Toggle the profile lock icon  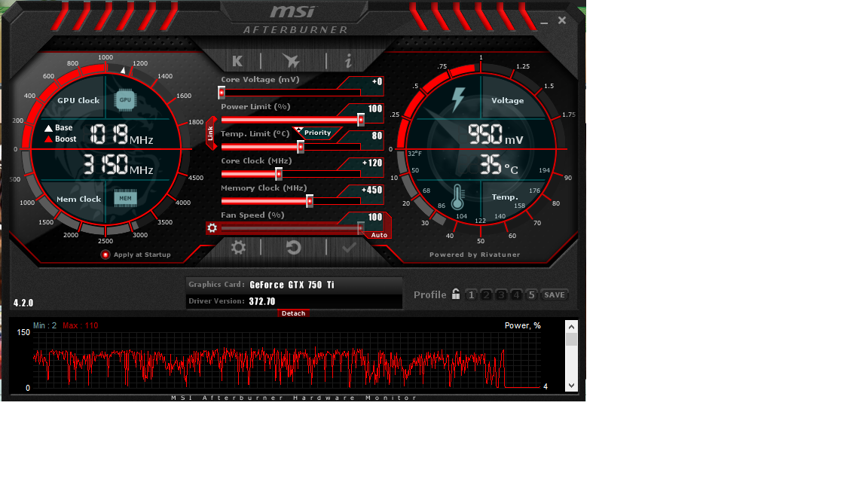coord(456,294)
